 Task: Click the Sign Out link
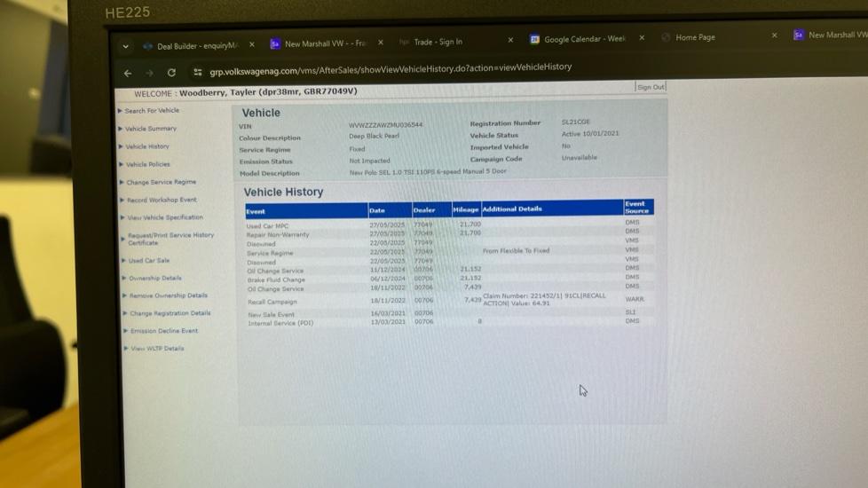pos(651,87)
